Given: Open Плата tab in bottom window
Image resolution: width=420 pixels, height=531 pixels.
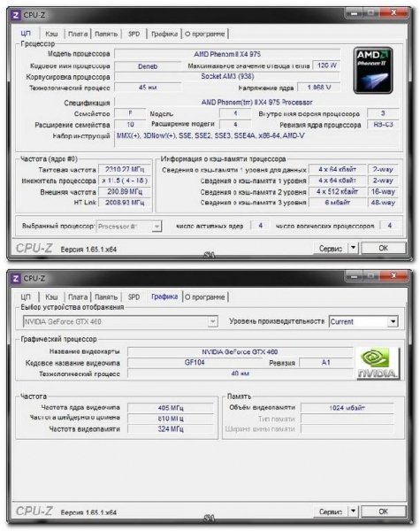Looking at the screenshot, I should point(78,297).
